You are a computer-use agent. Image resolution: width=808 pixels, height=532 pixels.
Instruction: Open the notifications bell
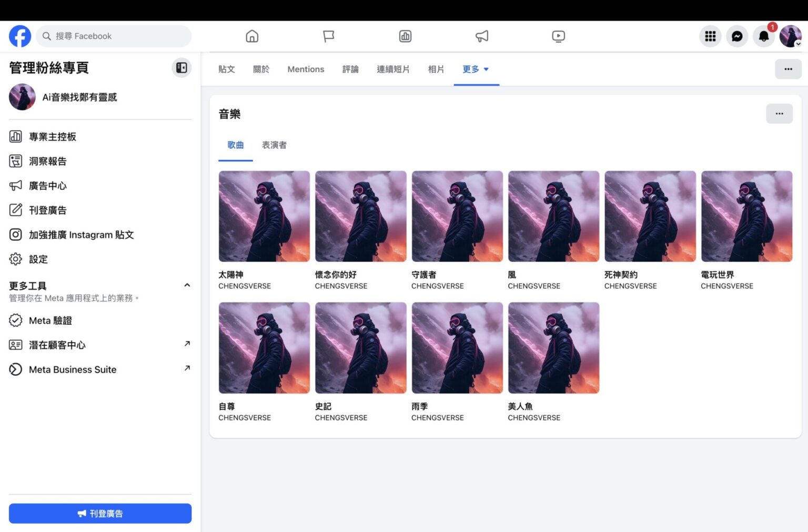tap(764, 36)
